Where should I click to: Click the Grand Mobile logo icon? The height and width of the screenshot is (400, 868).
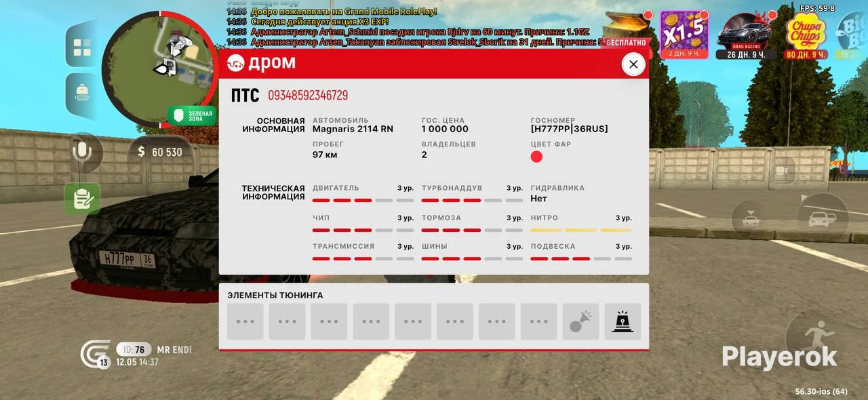95,355
